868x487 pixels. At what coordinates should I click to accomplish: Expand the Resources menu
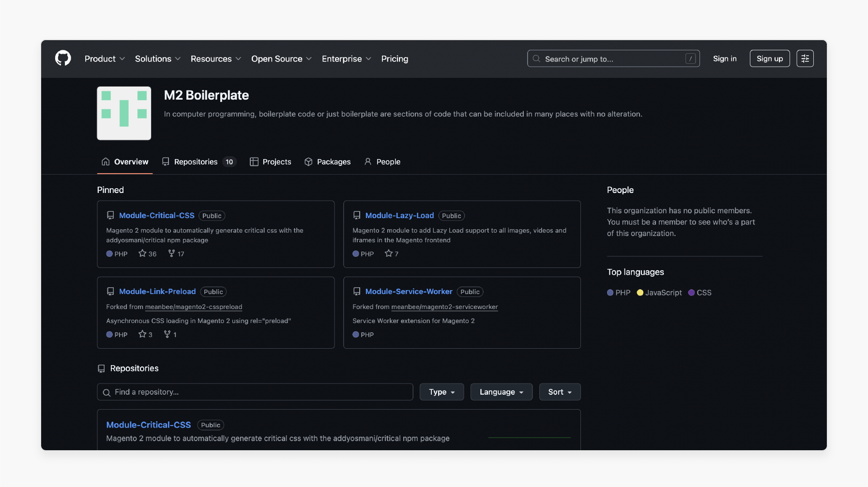click(x=216, y=59)
